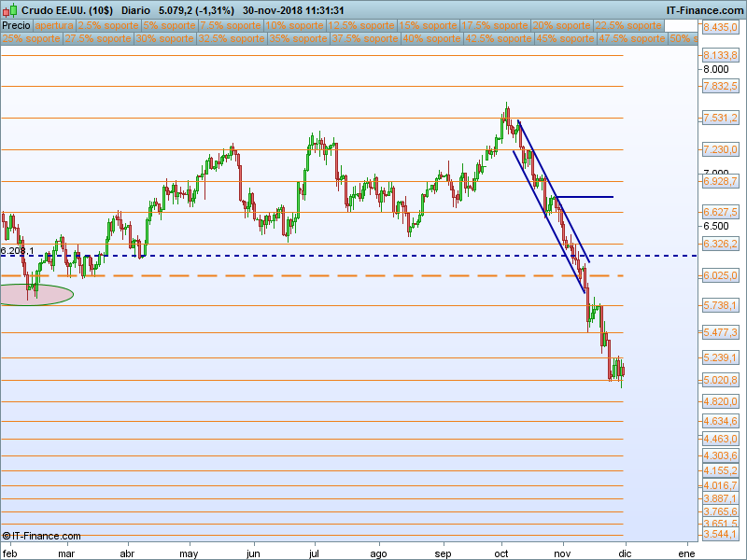Screen dimensions: 747x560
Task: Select the pink ellipse drawing on the chart
Action: tap(35, 294)
